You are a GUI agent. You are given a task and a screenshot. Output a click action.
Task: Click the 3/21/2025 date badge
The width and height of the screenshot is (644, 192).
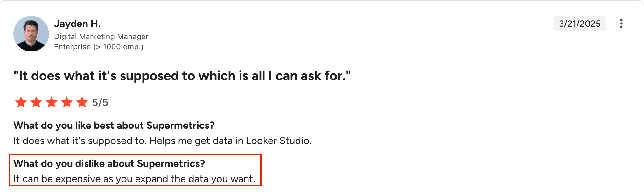point(579,24)
